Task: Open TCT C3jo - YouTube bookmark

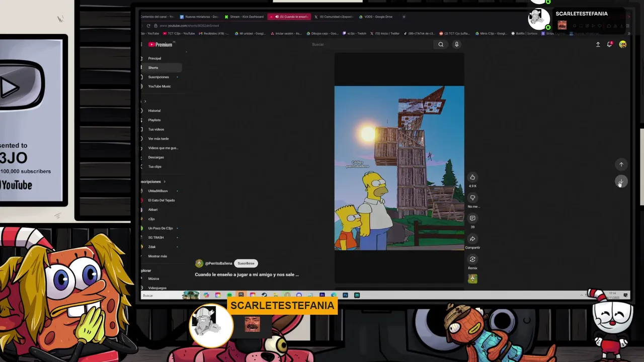Action: 179,34
